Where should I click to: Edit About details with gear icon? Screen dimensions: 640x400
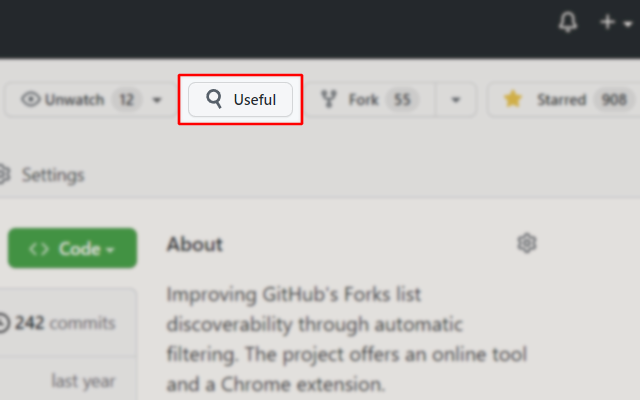[x=527, y=244]
